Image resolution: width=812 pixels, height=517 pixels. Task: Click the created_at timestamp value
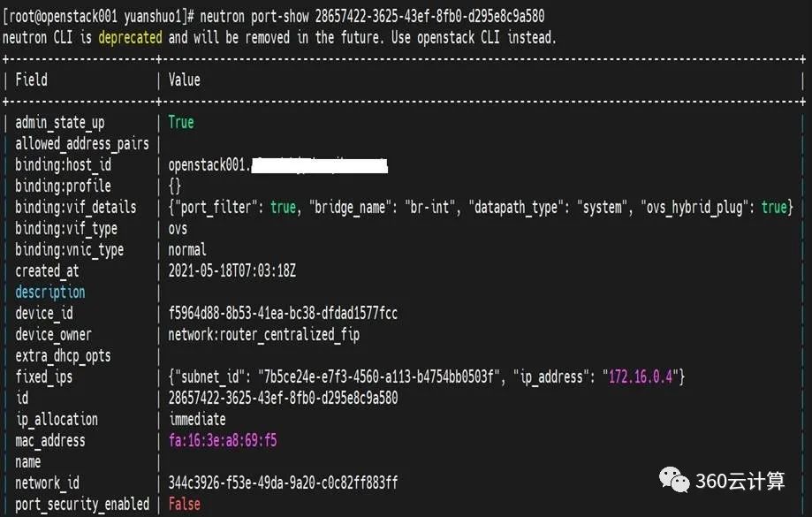pos(239,271)
